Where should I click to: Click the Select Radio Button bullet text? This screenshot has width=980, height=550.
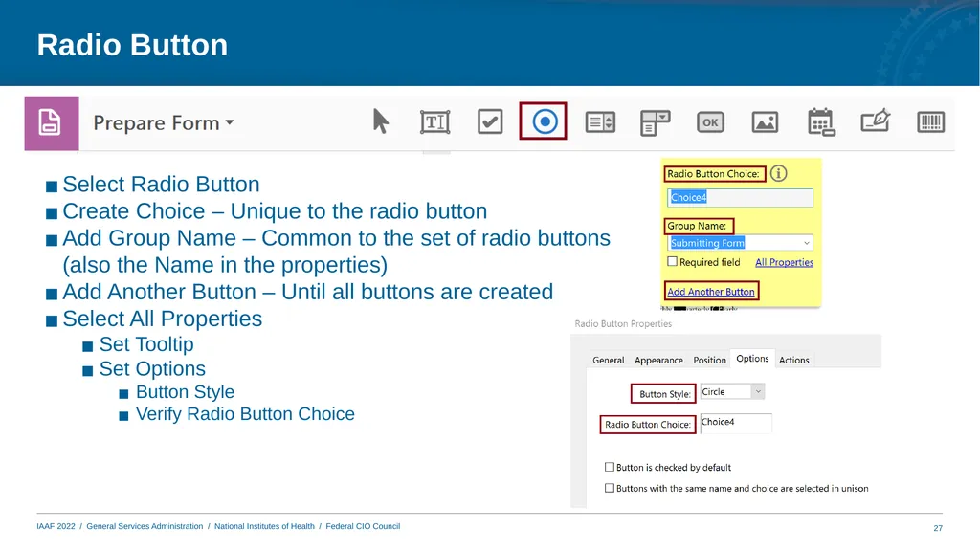click(161, 185)
